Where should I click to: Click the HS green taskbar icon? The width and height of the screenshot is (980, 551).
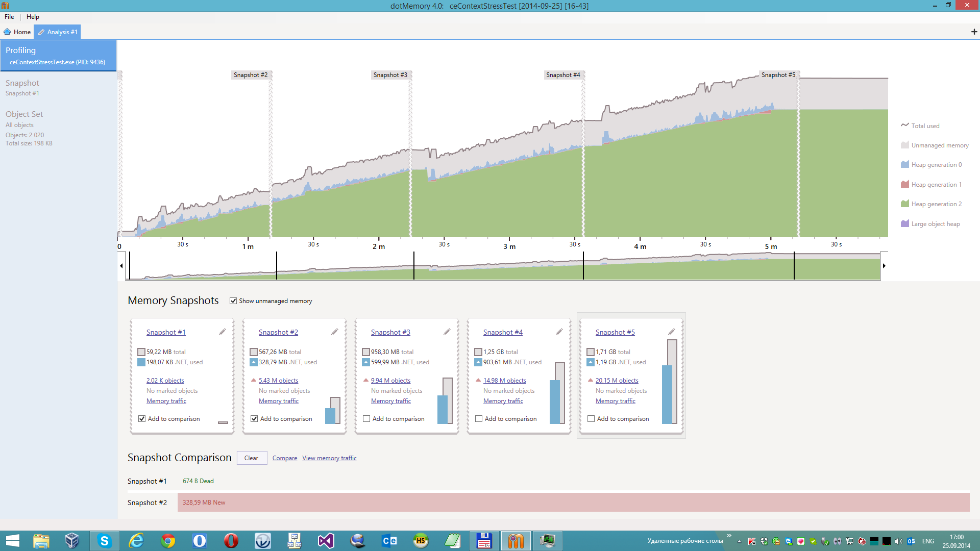(421, 541)
